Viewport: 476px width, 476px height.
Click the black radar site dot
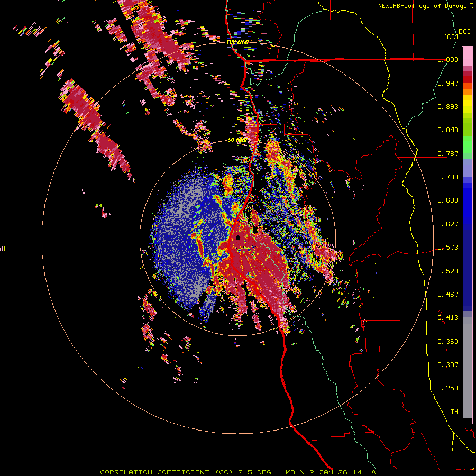238,237
